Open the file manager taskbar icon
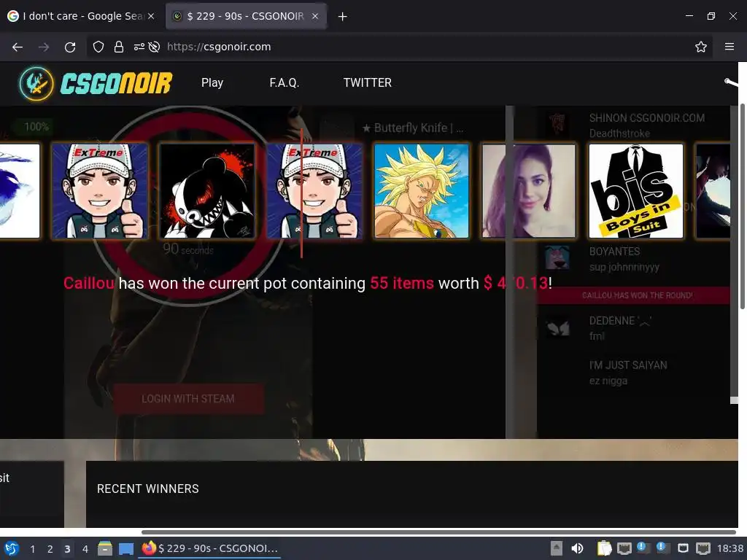Viewport: 747px width, 560px height. point(105,548)
